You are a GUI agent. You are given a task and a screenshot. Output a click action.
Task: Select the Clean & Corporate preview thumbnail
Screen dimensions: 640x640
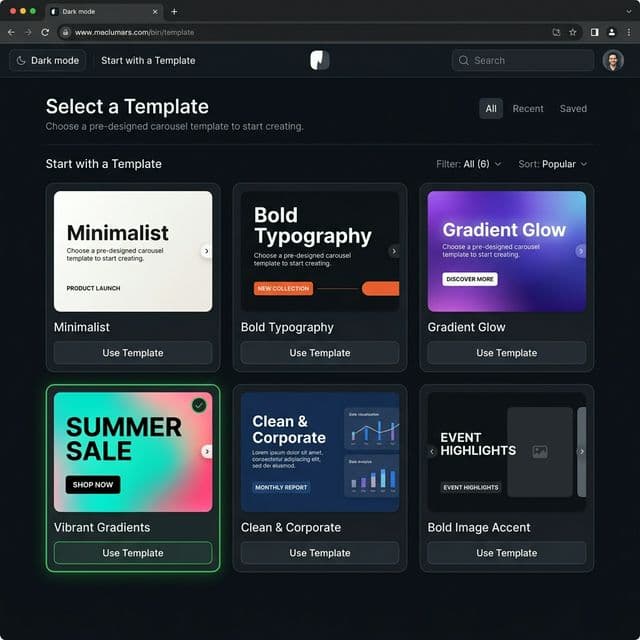coord(320,452)
